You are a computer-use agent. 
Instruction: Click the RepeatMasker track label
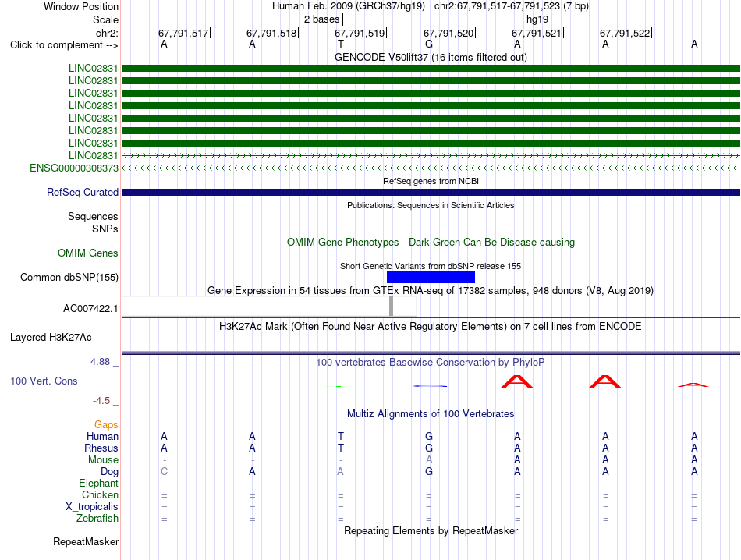coord(86,541)
